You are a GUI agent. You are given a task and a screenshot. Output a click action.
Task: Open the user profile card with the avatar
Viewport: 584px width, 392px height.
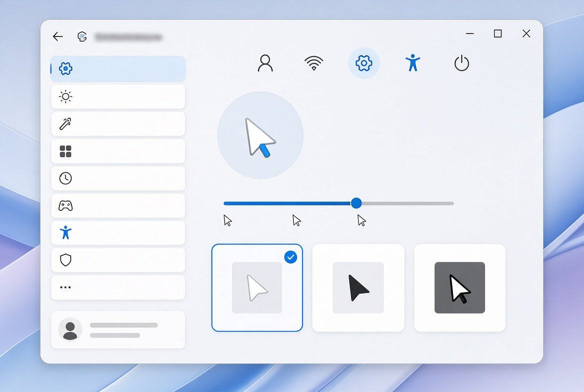tap(118, 330)
